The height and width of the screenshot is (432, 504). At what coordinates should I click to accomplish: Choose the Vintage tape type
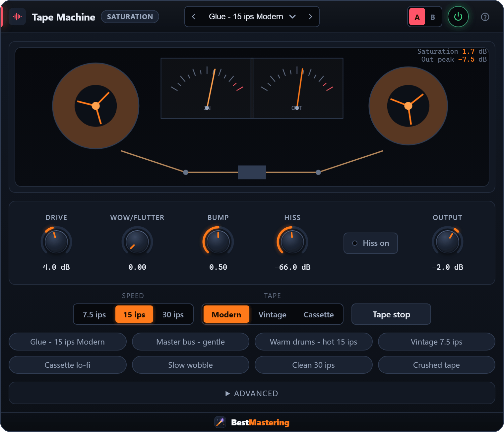tap(273, 314)
